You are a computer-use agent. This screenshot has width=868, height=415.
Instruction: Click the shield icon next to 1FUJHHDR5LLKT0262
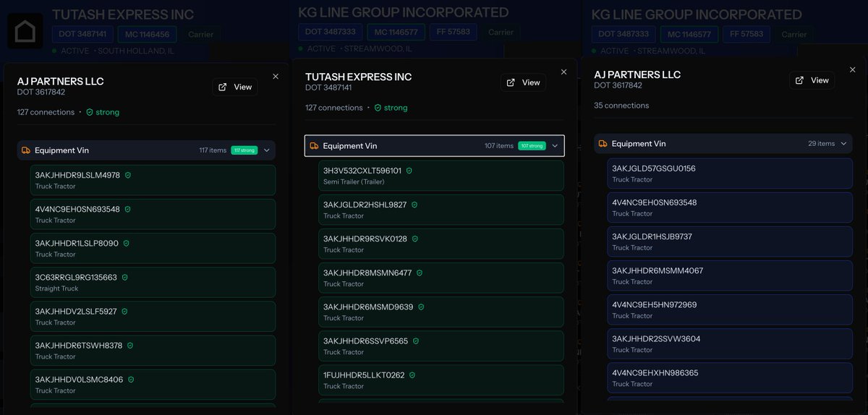412,375
